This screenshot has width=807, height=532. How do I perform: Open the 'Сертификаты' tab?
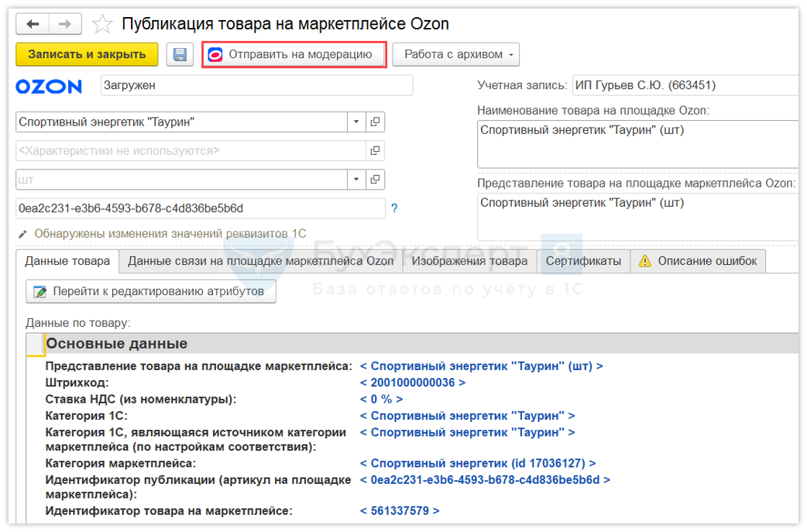tap(583, 262)
